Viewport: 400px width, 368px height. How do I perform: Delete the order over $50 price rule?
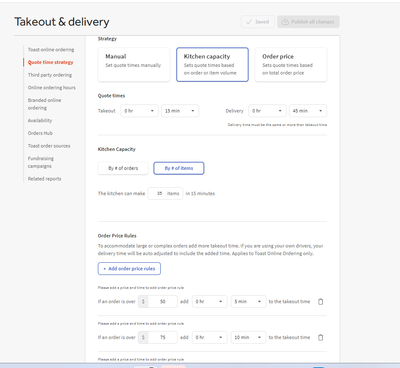click(320, 301)
